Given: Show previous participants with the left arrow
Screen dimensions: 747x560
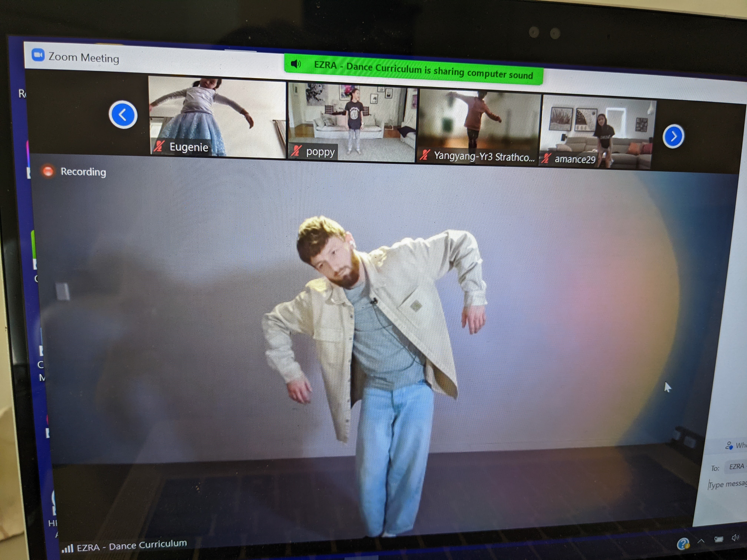Looking at the screenshot, I should click(123, 115).
